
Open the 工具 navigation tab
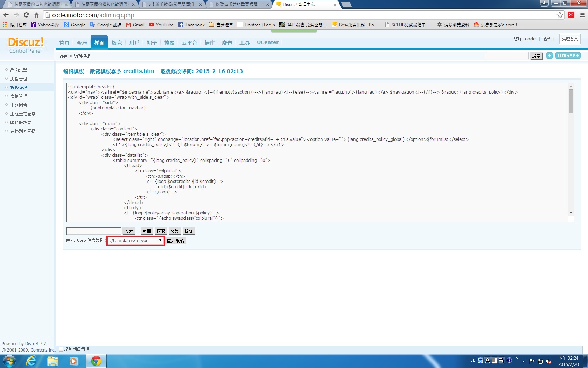point(245,42)
